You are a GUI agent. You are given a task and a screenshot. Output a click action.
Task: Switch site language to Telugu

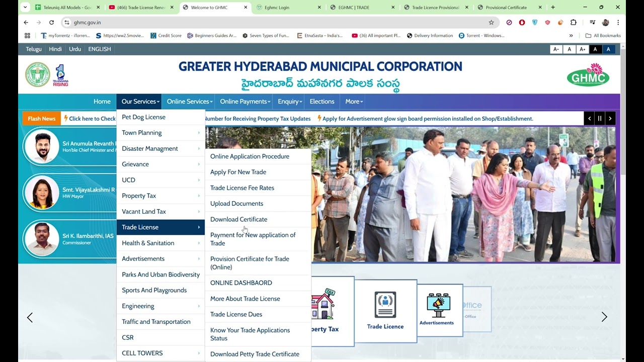pos(34,49)
